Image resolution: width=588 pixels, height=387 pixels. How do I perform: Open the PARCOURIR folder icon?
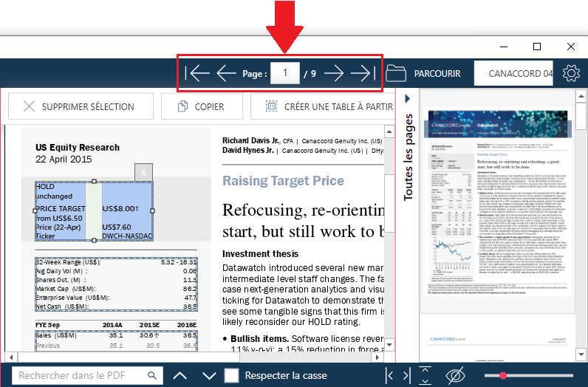coord(396,73)
